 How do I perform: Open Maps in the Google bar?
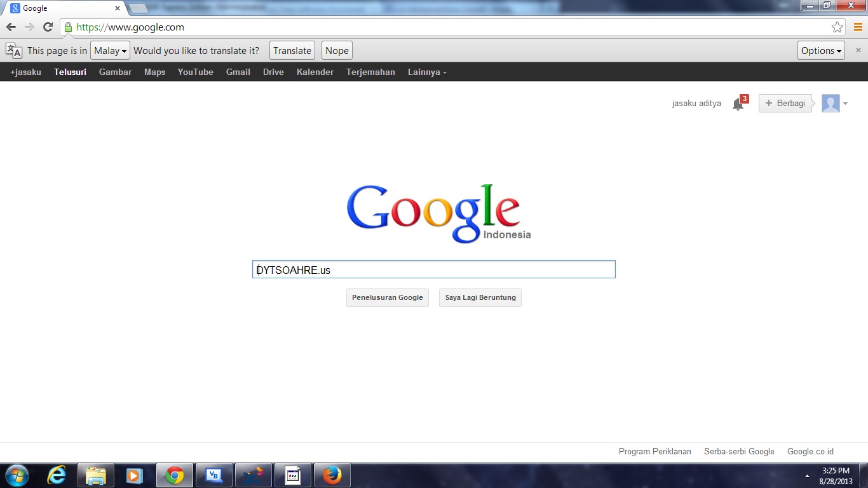[154, 72]
